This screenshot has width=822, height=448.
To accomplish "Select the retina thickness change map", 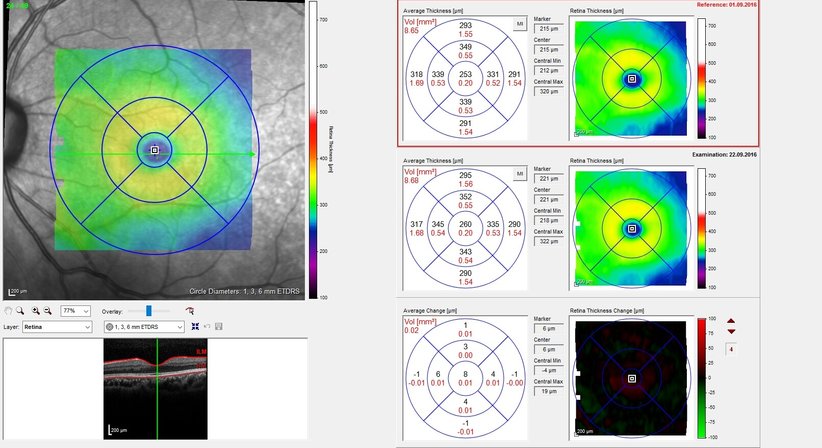I will click(x=632, y=379).
